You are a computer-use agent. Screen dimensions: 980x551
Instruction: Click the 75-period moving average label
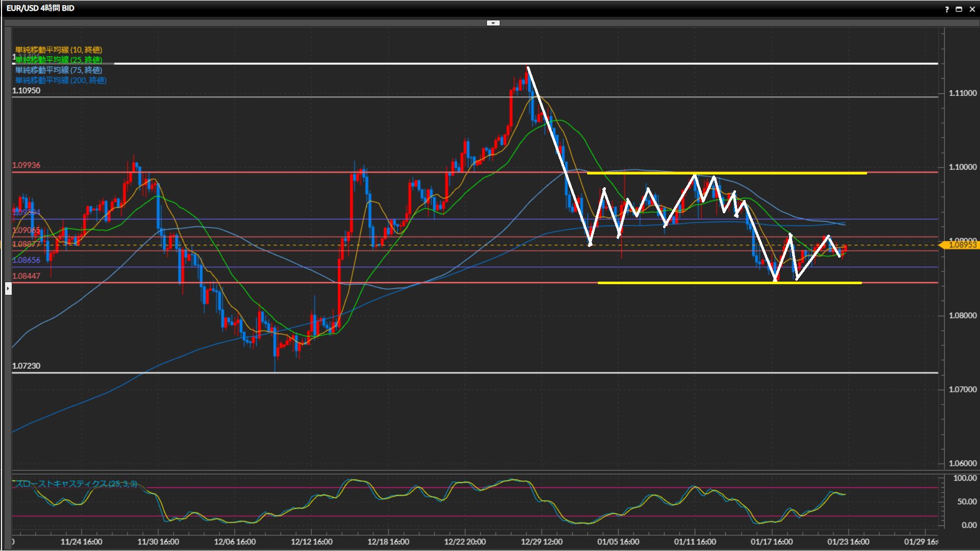click(59, 70)
